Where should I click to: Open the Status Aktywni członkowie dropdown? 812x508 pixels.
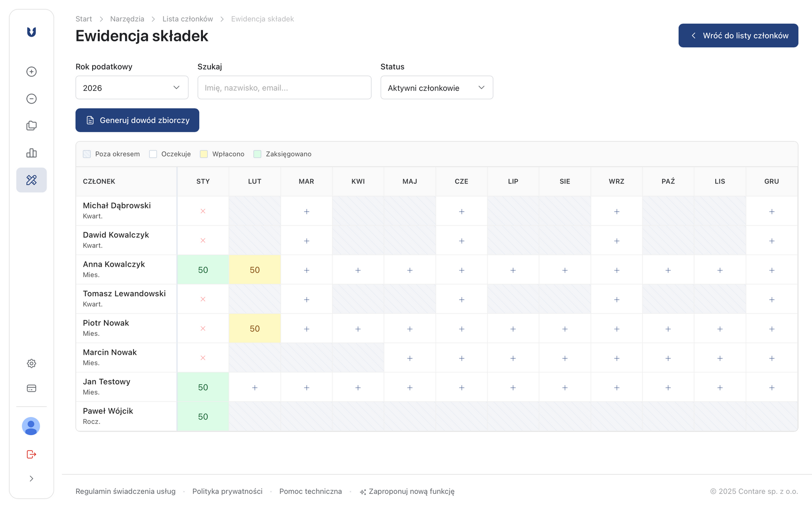[x=437, y=88]
